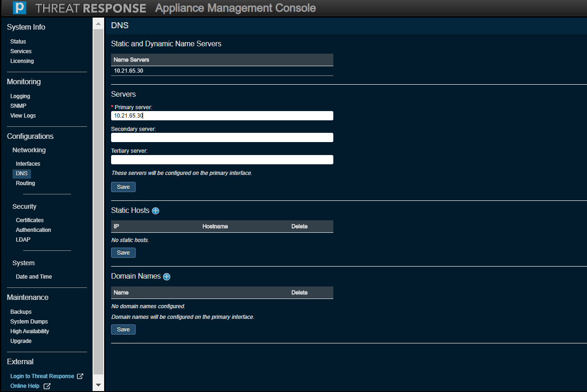Click the Secondary server input field
The image size is (587, 392).
pos(222,137)
